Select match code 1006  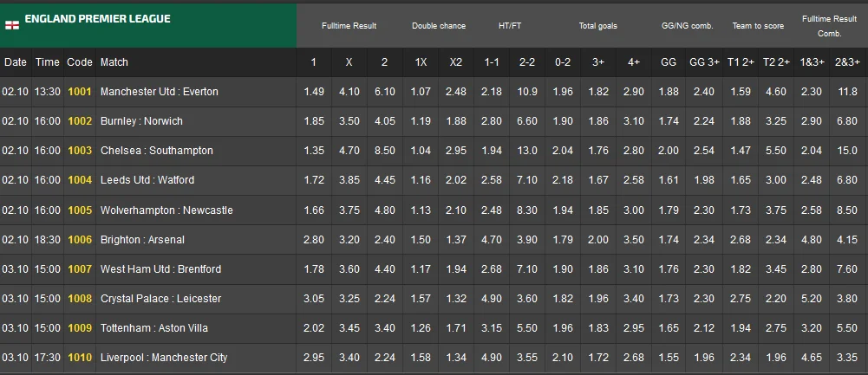tap(80, 240)
